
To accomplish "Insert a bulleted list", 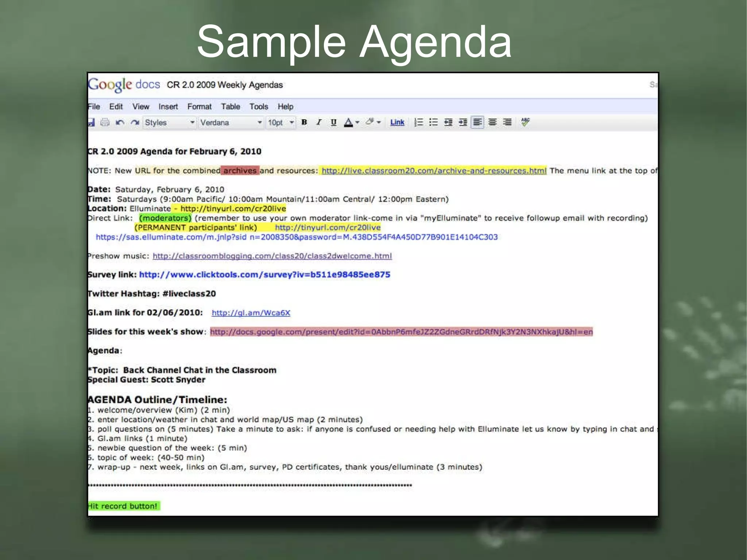I will click(433, 122).
